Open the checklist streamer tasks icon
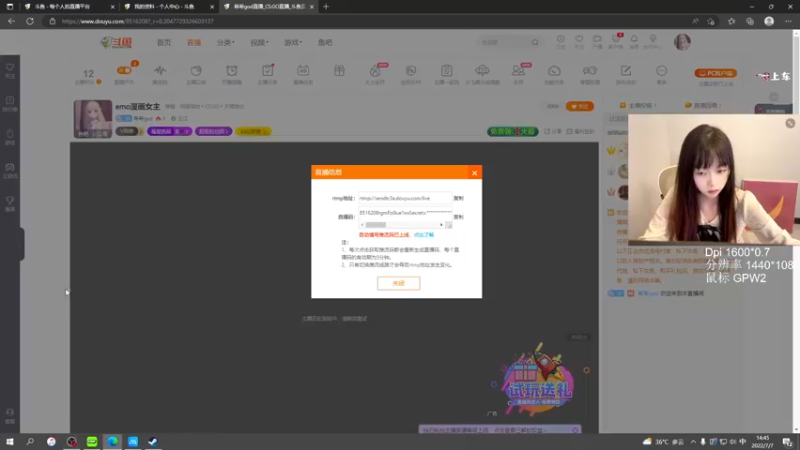Screen dimensions: 800x450 [267, 71]
